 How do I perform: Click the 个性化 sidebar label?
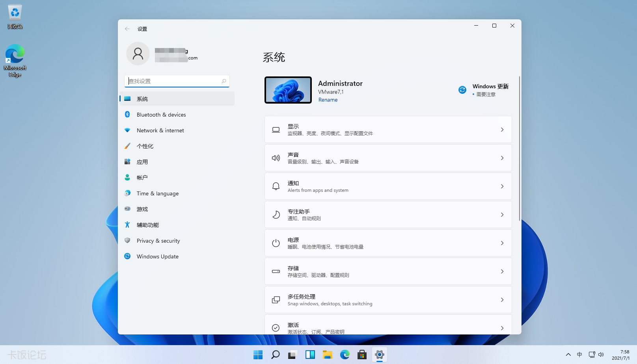point(145,146)
